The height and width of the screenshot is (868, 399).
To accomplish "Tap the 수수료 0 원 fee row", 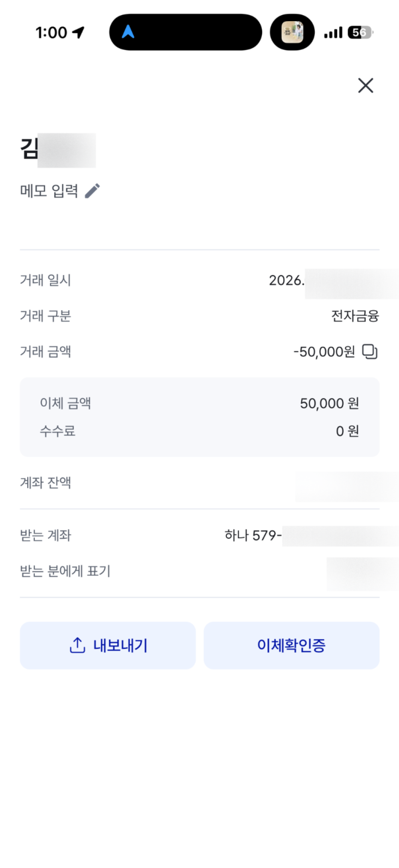I will click(199, 431).
